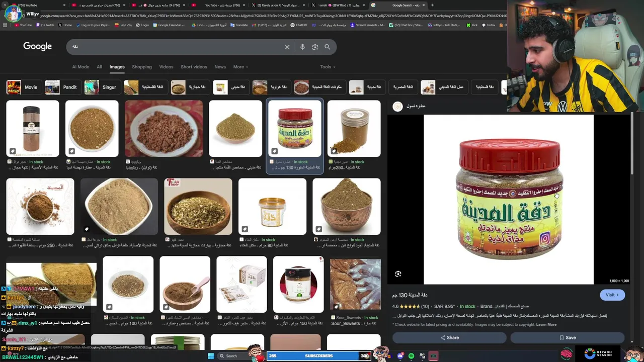This screenshot has width=644, height=362.
Task: Start voice search with the microphone icon
Action: [302, 47]
